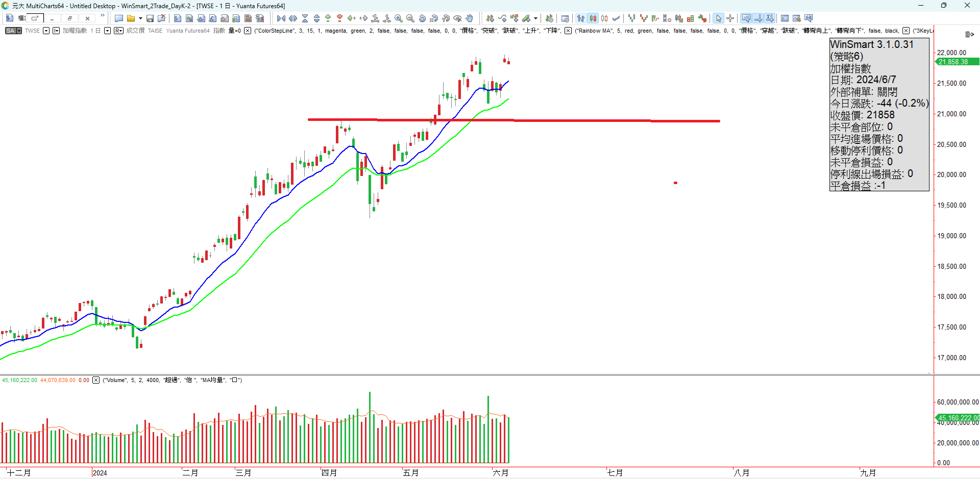The height and width of the screenshot is (479, 980).
Task: Click the right-arrow shift icon
Action: click(363, 18)
